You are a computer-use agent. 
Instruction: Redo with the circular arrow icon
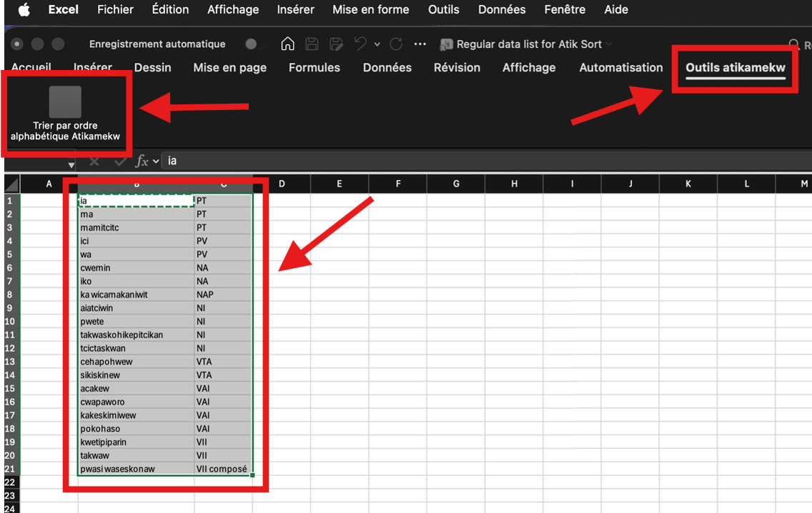[396, 44]
